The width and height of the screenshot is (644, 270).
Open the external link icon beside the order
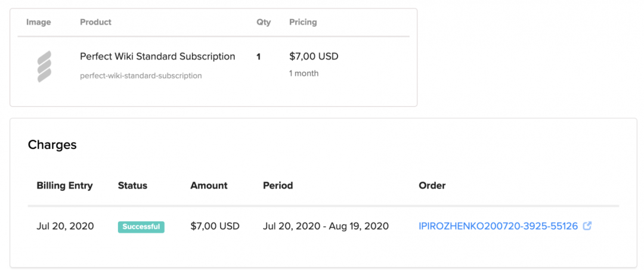pos(587,226)
